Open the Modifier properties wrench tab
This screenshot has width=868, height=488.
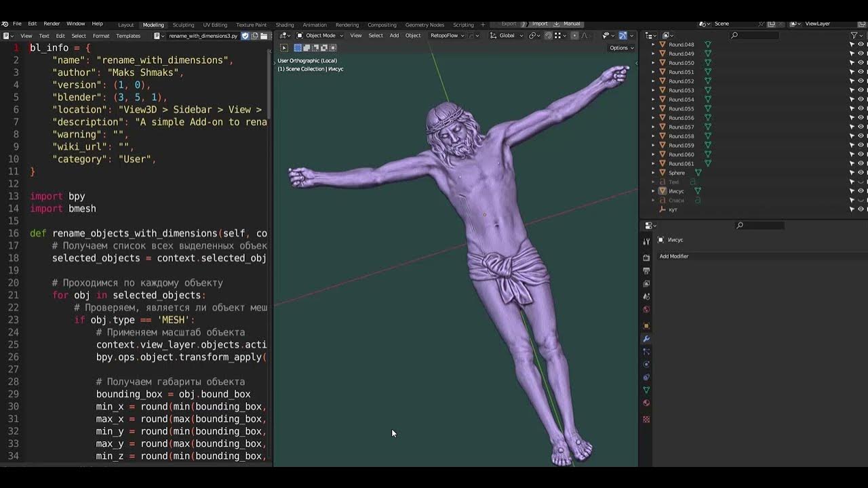point(646,339)
